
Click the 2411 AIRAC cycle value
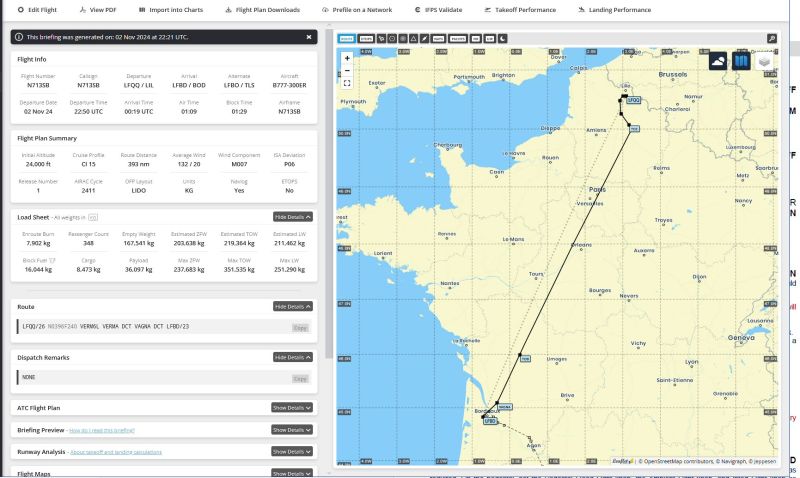(88, 190)
